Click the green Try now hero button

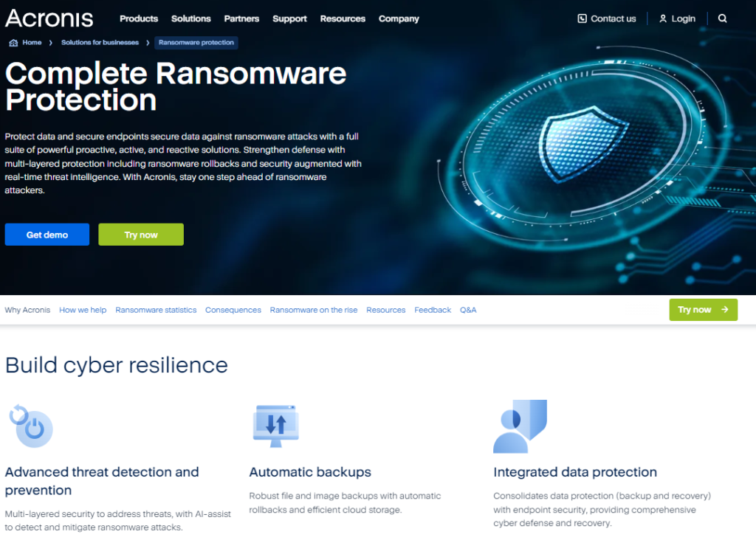(x=141, y=235)
